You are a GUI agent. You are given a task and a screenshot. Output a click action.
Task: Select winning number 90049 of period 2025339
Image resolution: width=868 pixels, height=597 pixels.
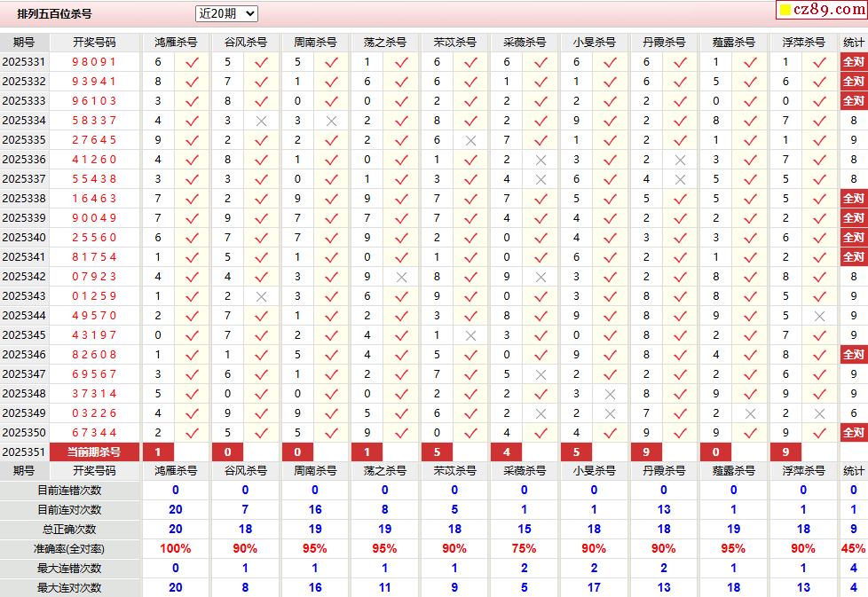coord(94,218)
